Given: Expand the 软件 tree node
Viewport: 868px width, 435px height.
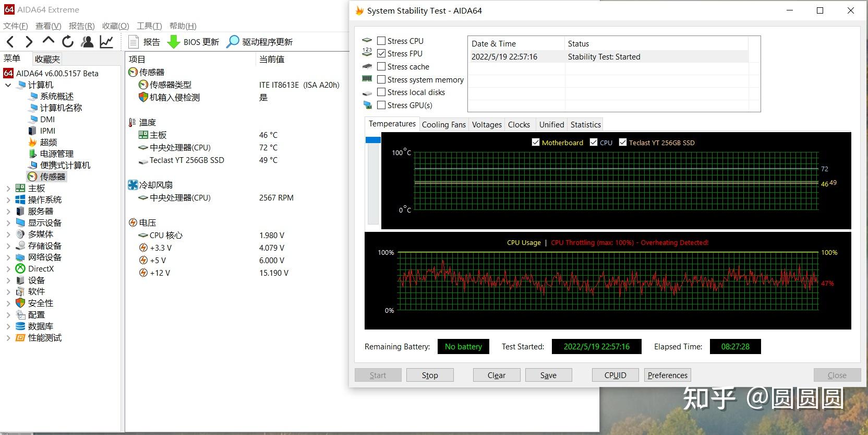Looking at the screenshot, I should [x=8, y=291].
